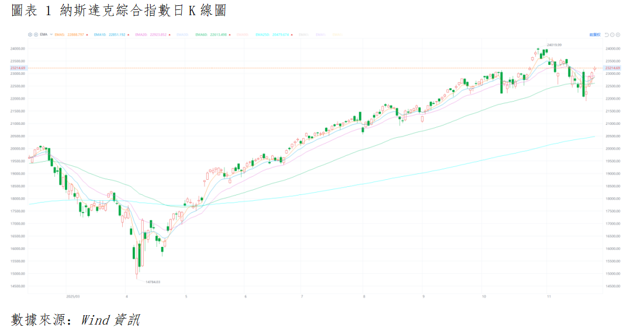Click 18000.00 label on left price axis
The image size is (644, 331).
pyautogui.click(x=18, y=198)
